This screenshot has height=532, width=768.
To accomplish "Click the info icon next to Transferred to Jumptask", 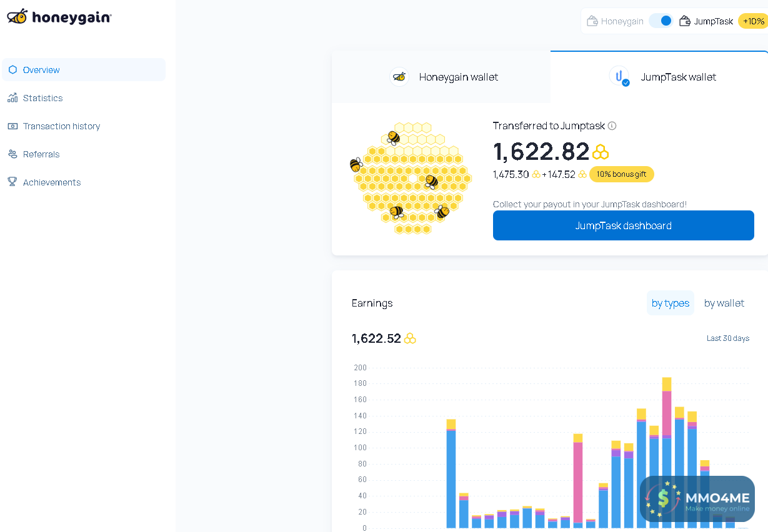I will pyautogui.click(x=612, y=126).
